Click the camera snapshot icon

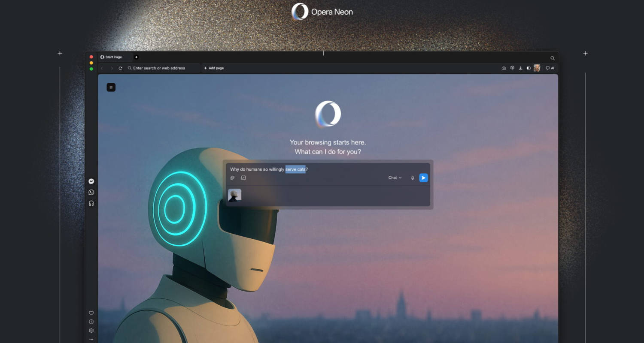click(x=504, y=68)
